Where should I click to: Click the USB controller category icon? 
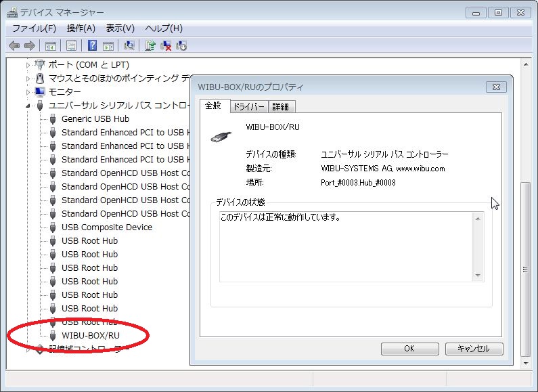point(40,106)
